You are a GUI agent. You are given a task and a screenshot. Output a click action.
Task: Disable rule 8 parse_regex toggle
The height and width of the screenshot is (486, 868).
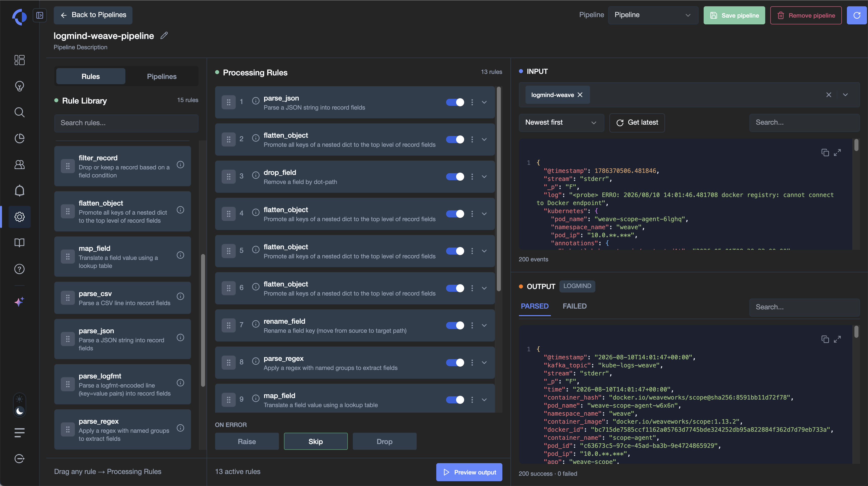tap(455, 363)
